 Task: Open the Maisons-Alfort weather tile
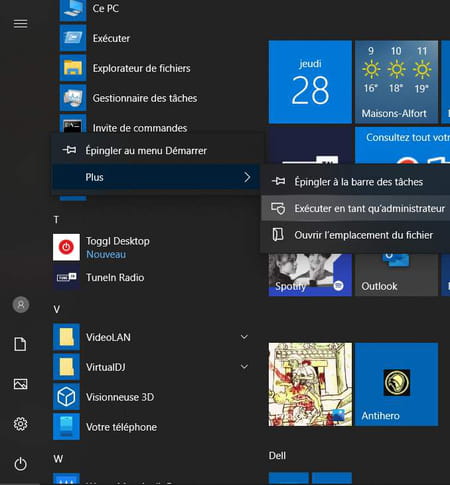(x=396, y=82)
